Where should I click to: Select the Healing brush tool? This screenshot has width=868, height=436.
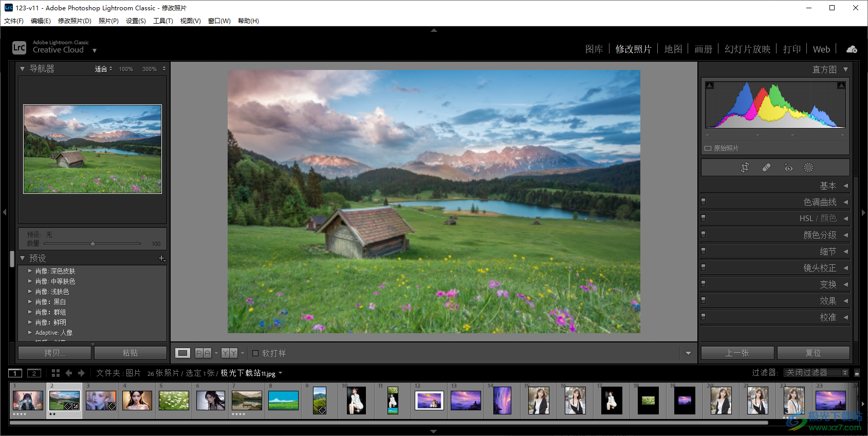[766, 168]
